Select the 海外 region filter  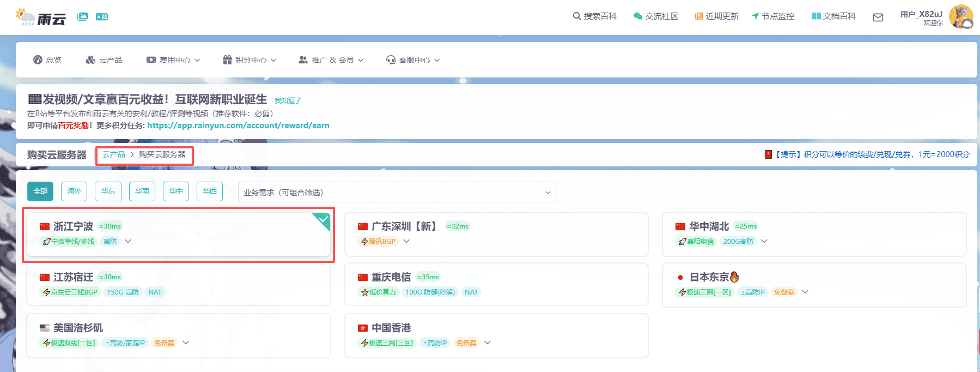[74, 191]
